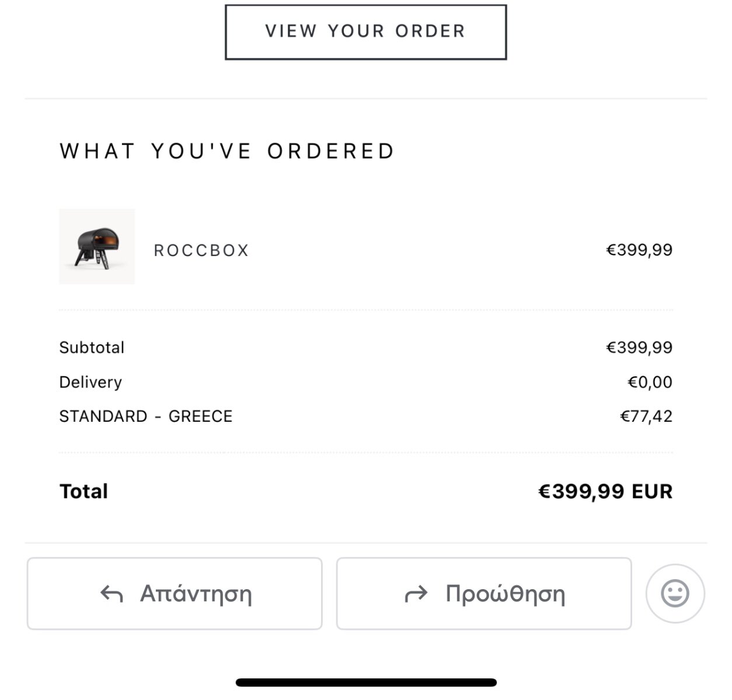Click the smiley emoji reaction icon
Image resolution: width=732 pixels, height=700 pixels.
click(675, 593)
